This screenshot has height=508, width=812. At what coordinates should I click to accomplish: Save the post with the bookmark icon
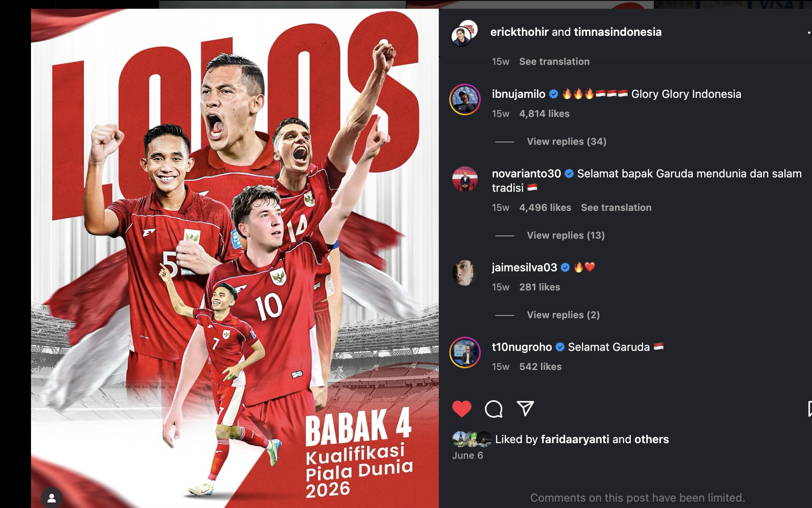tap(810, 409)
